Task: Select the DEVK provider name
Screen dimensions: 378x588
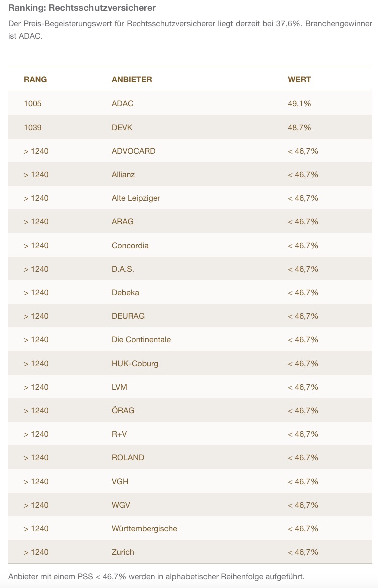Action: coord(122,127)
